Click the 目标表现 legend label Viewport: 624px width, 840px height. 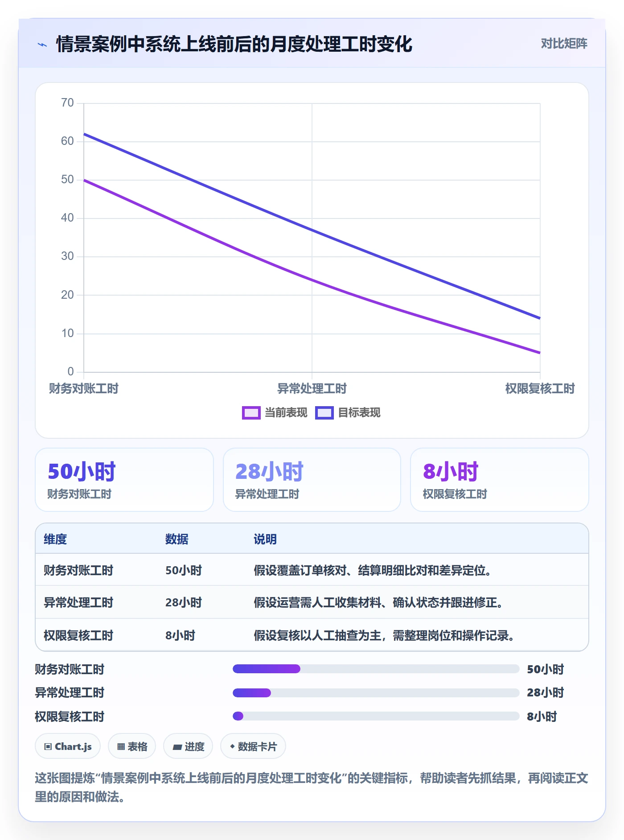359,413
